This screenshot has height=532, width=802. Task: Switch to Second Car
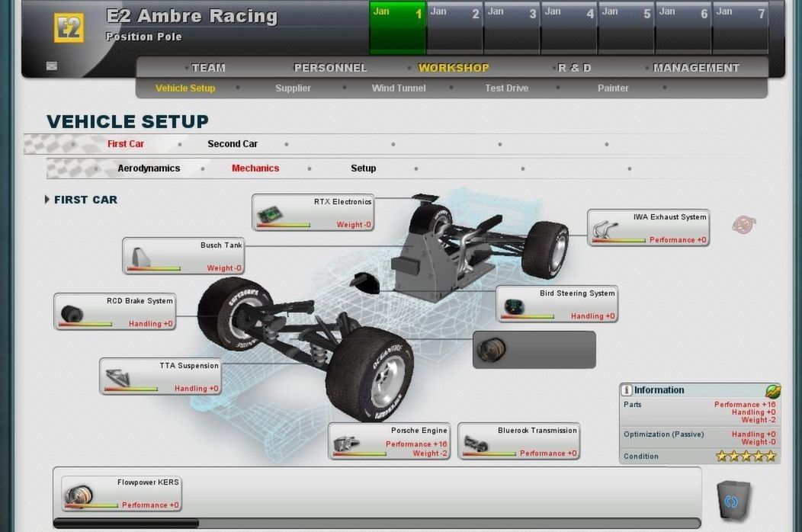233,144
